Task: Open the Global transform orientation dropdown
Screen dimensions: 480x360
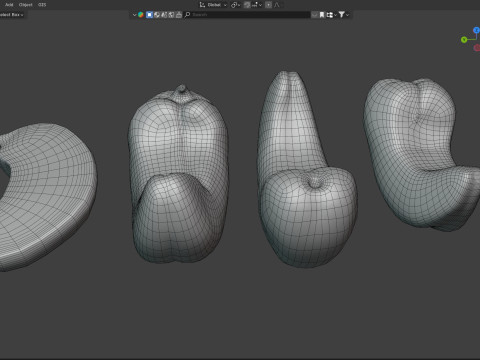Action: (213, 5)
